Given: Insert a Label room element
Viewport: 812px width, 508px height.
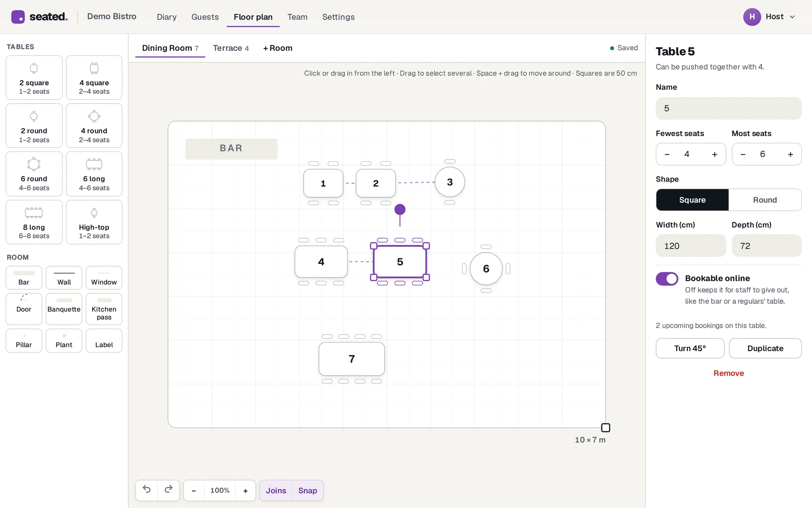Looking at the screenshot, I should click(x=104, y=341).
